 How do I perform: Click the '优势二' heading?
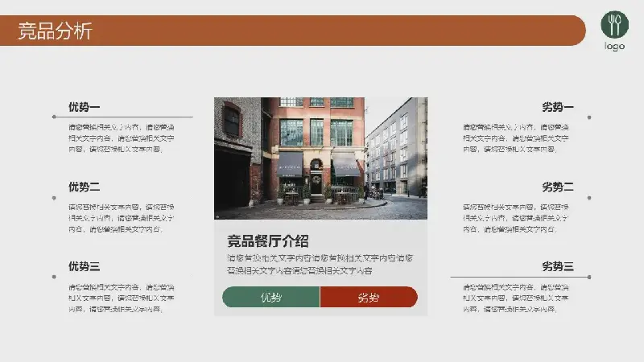pos(85,187)
